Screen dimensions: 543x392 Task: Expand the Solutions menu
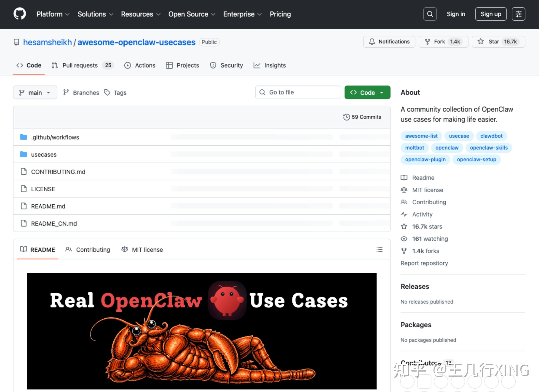coord(96,14)
